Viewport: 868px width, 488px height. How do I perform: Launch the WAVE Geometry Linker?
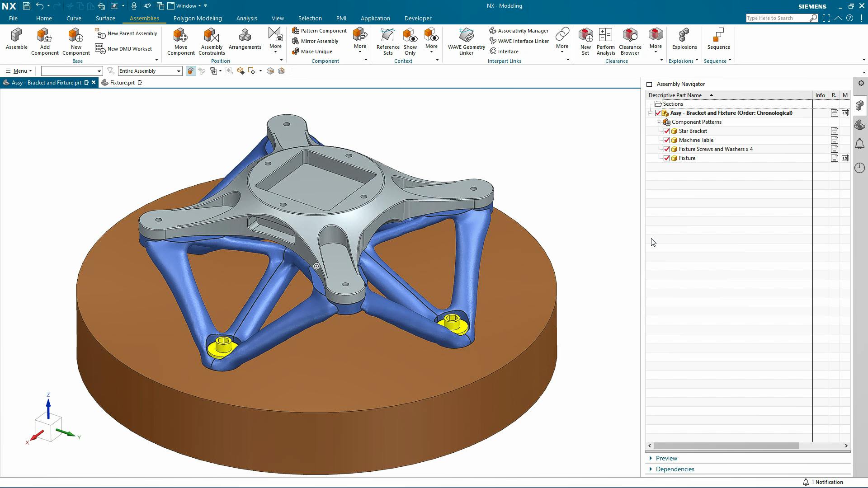click(x=466, y=36)
